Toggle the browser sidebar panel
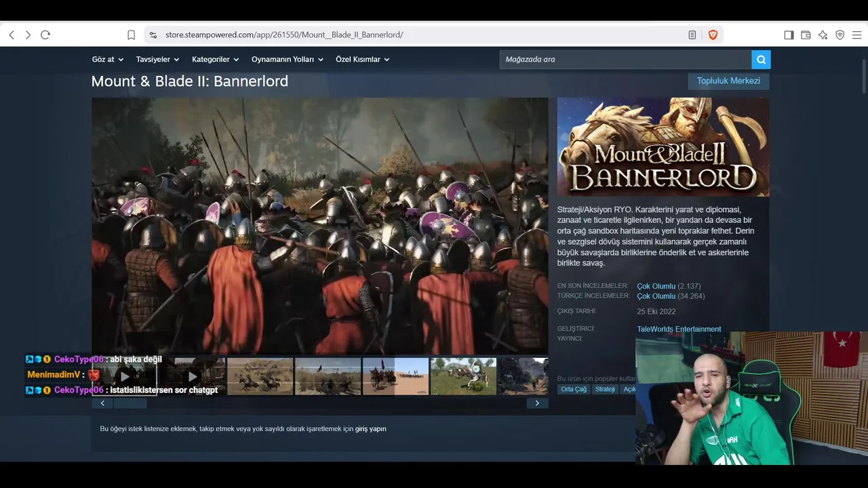Viewport: 868px width, 488px height. 789,35
